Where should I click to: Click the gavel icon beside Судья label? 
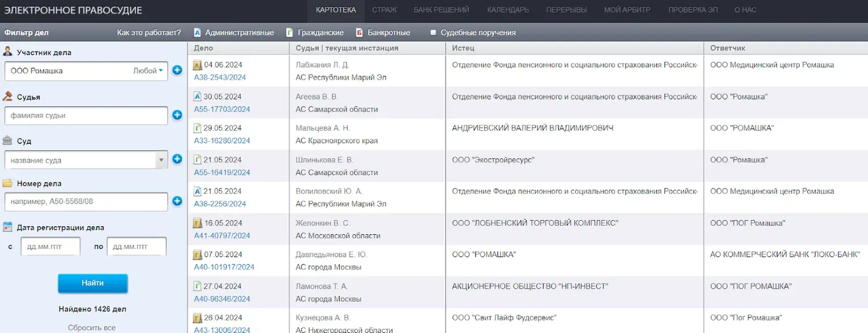[8, 97]
